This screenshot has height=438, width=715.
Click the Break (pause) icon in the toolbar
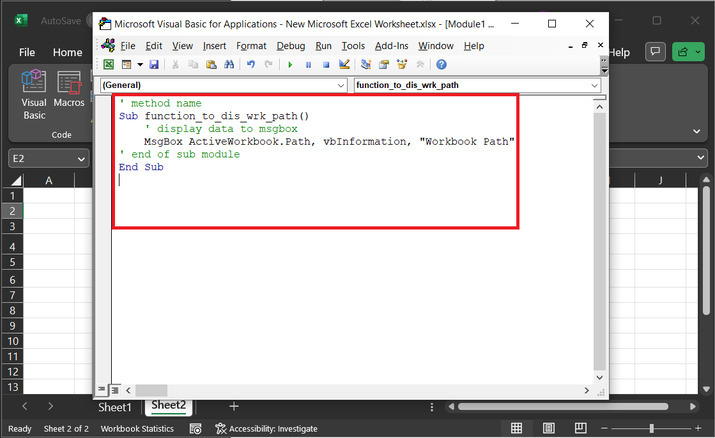tap(307, 65)
